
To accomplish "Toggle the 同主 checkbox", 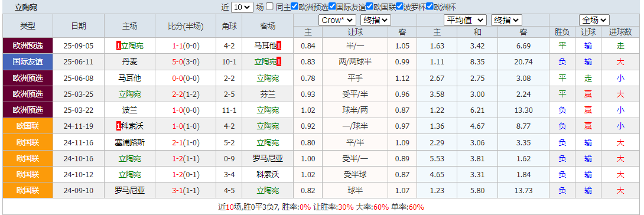I will coord(269,6).
